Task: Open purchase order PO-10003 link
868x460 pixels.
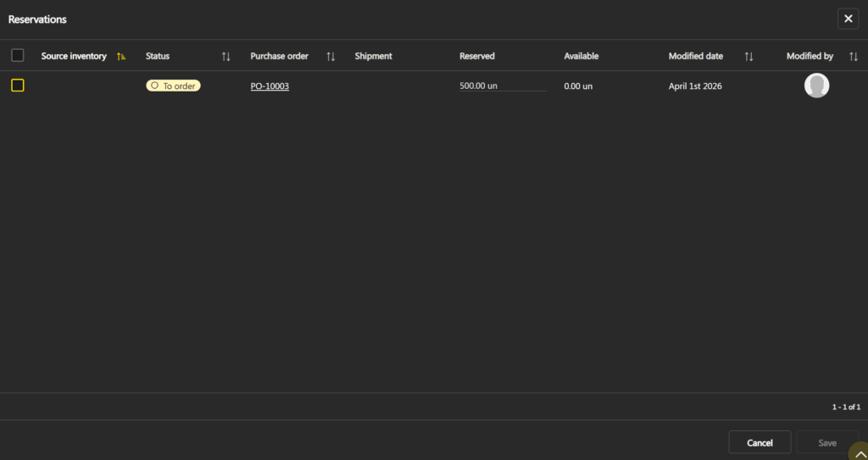Action: point(270,86)
